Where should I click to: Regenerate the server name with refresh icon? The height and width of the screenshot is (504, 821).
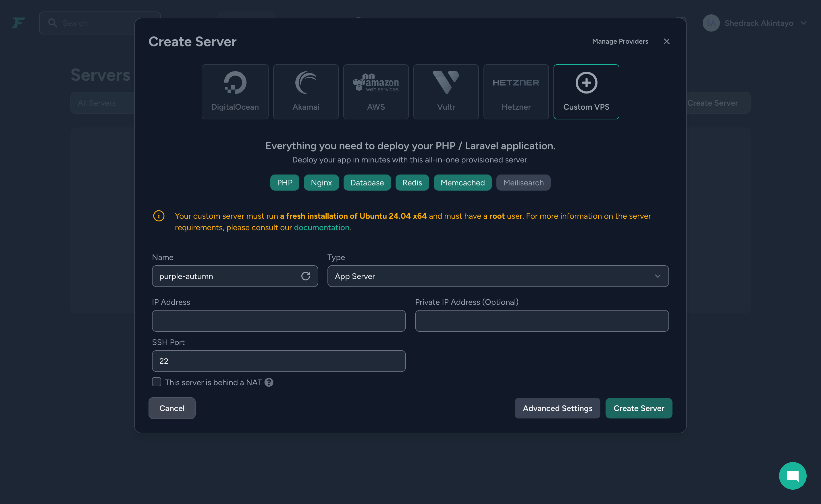coord(306,276)
